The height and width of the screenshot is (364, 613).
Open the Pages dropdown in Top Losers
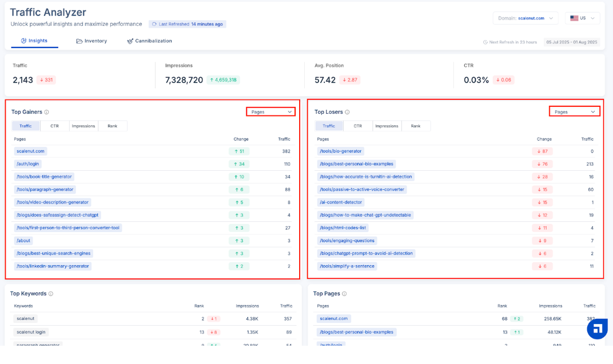[x=574, y=112]
